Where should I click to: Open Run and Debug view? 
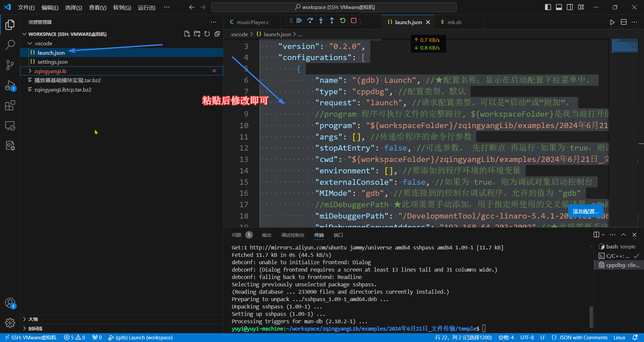click(10, 85)
